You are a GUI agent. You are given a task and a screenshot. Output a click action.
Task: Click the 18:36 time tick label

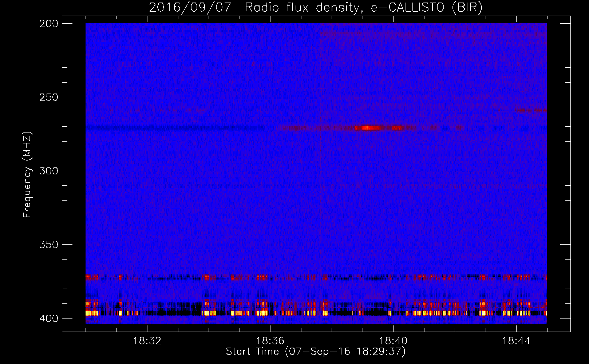270,341
